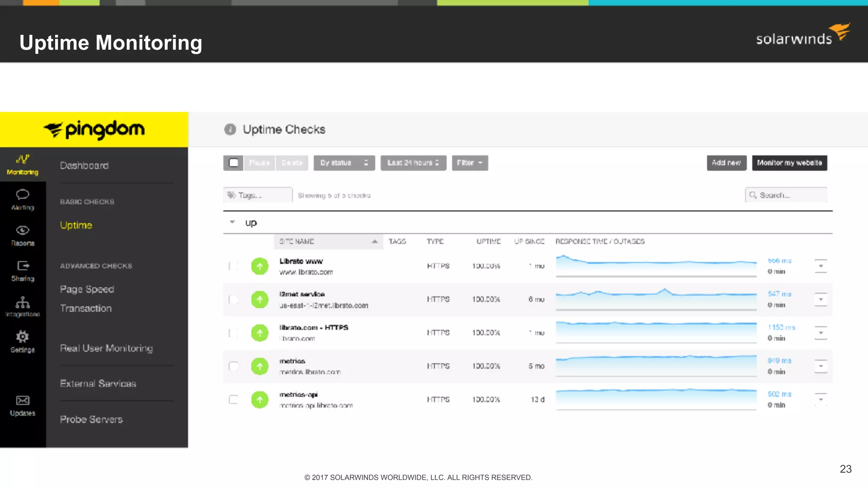868x488 pixels.
Task: Open the Reports eye icon
Action: pos(22,230)
